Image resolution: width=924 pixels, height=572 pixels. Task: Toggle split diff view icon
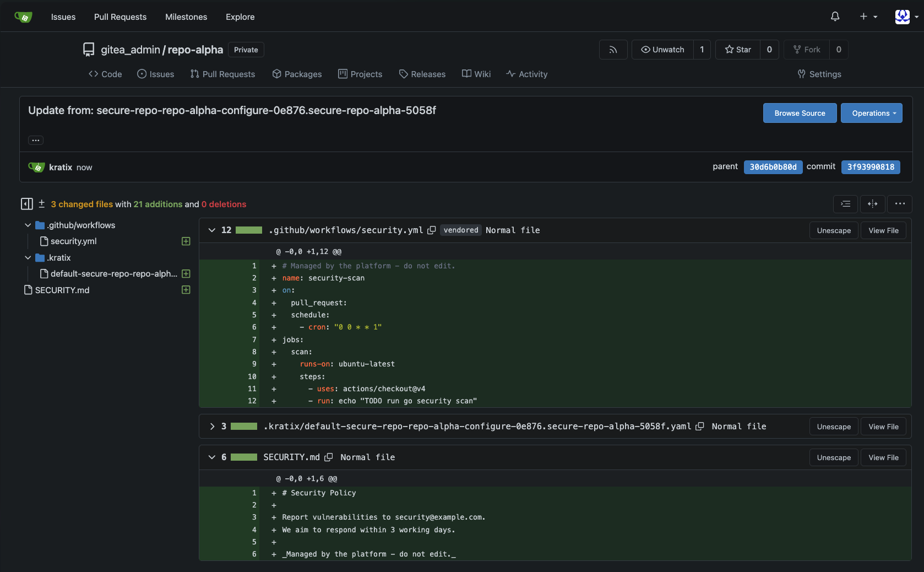tap(873, 204)
